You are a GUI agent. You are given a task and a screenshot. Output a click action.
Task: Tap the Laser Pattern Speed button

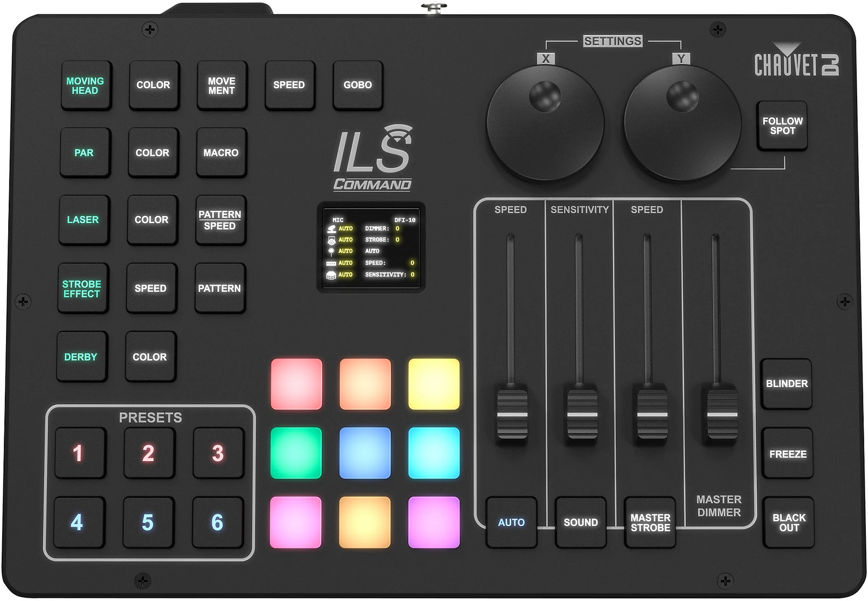click(220, 220)
